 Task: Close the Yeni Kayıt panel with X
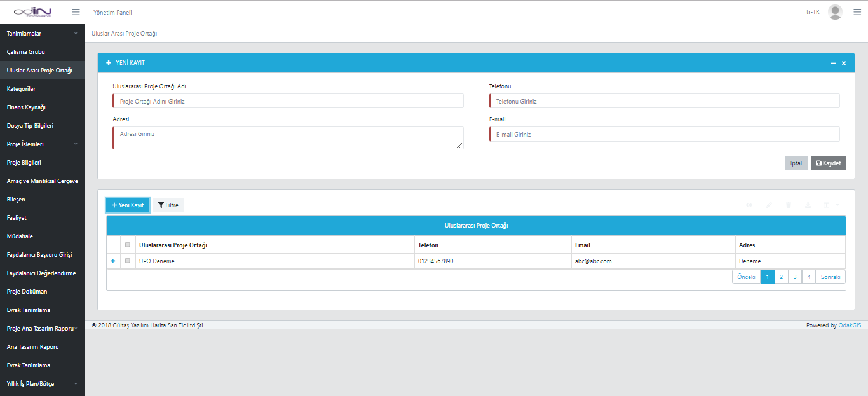(x=844, y=64)
